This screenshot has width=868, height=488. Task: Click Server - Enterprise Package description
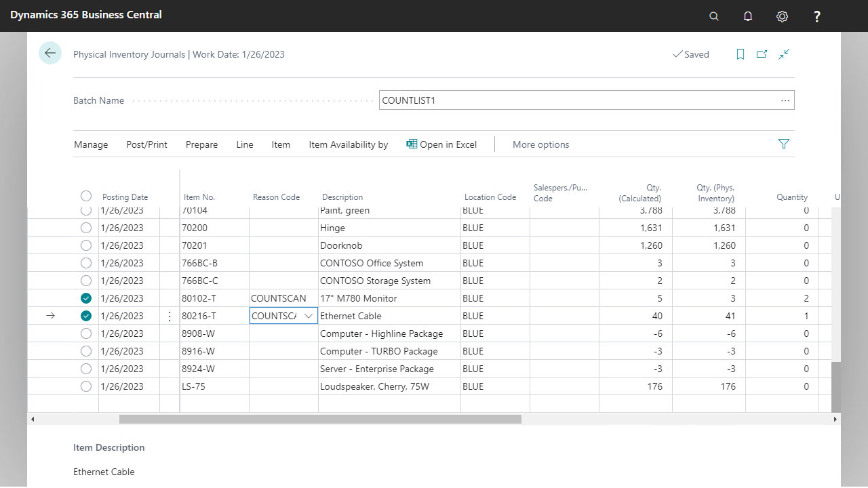tap(377, 369)
